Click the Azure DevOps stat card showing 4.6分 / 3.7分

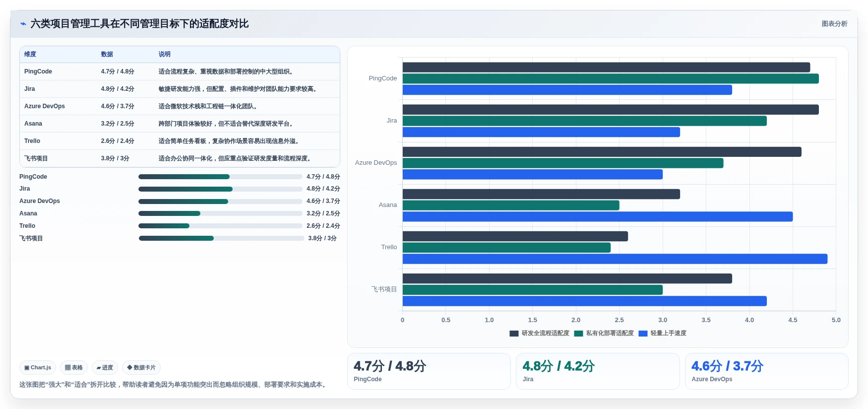click(x=767, y=371)
